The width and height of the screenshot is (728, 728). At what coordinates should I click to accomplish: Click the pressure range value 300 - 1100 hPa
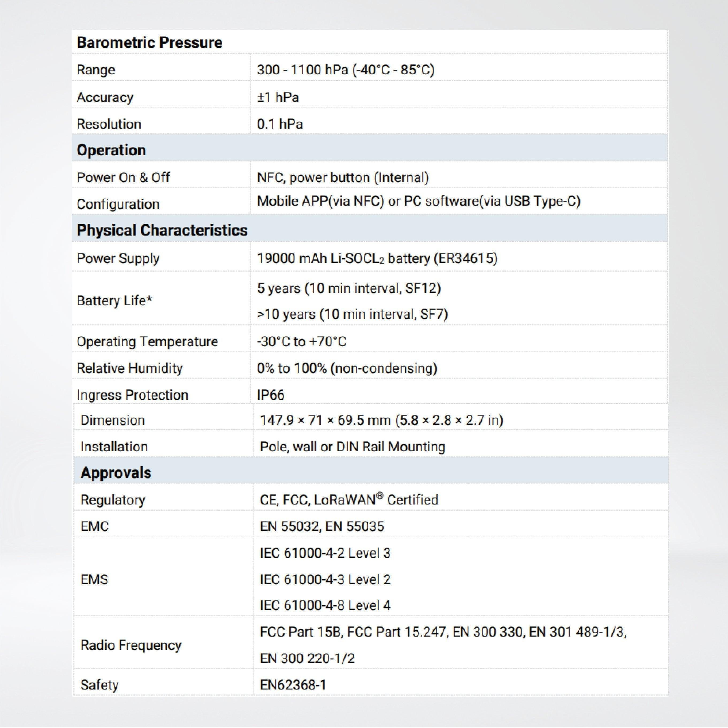click(345, 70)
